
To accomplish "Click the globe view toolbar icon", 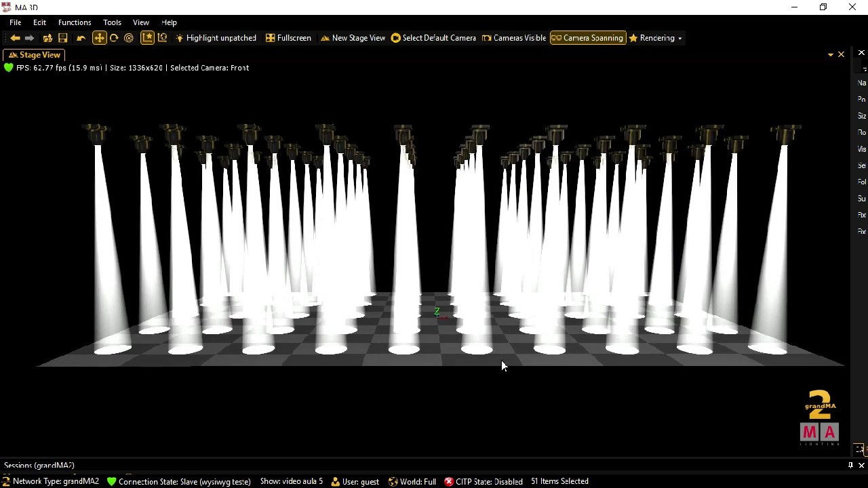I will (x=162, y=38).
